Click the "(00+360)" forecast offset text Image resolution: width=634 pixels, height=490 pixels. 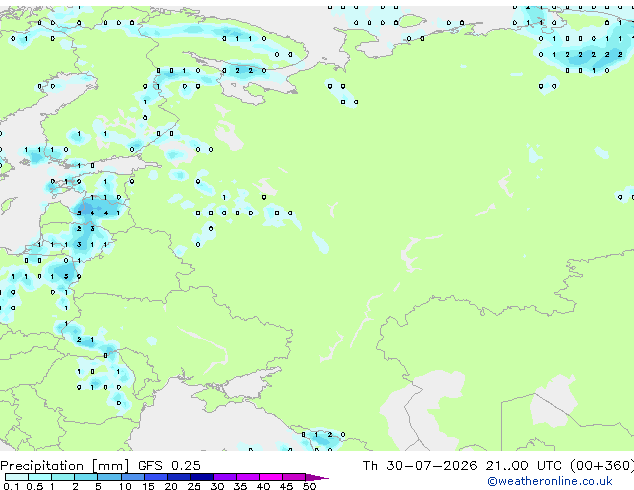tap(602, 466)
